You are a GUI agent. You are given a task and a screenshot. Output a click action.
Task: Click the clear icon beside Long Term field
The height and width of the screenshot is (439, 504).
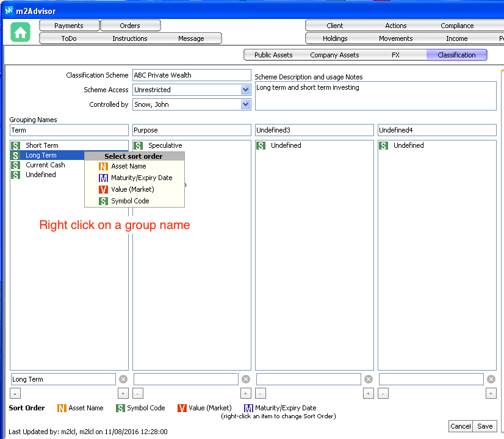coord(123,379)
